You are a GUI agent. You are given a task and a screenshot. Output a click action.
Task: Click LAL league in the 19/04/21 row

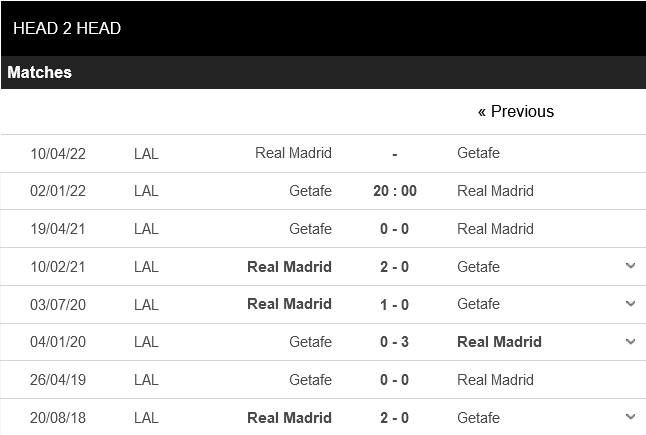point(146,229)
